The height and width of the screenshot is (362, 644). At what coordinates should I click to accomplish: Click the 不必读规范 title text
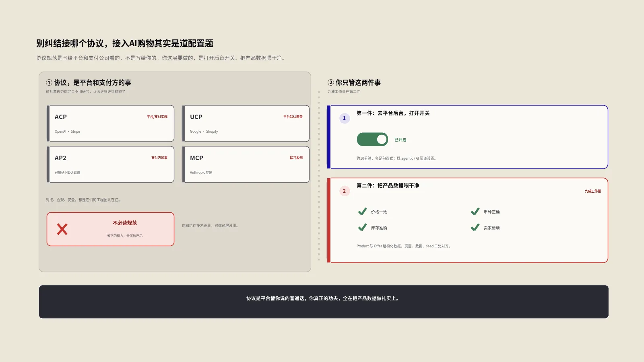tap(125, 223)
